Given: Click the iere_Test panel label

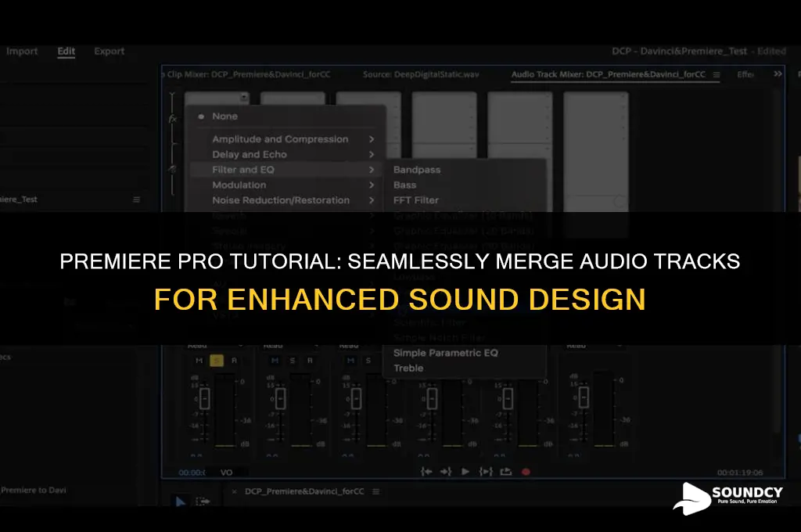Looking at the screenshot, I should (19, 199).
